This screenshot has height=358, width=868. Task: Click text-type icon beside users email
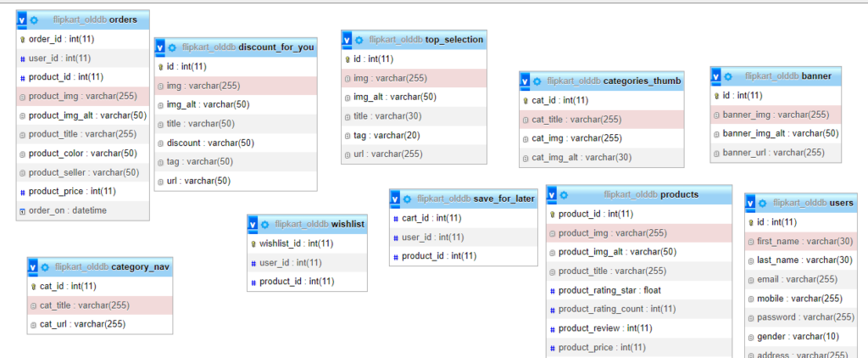pos(751,280)
